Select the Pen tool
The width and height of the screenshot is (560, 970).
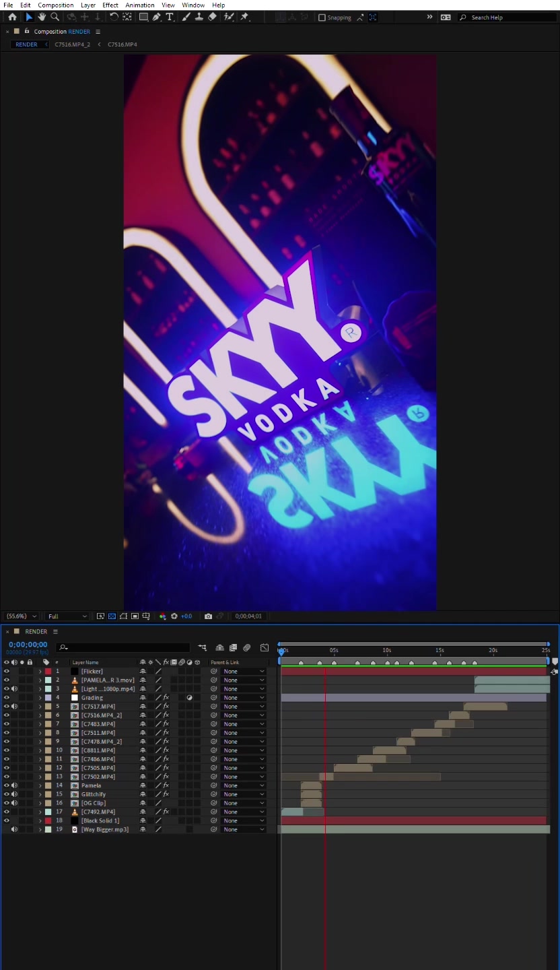pyautogui.click(x=156, y=17)
